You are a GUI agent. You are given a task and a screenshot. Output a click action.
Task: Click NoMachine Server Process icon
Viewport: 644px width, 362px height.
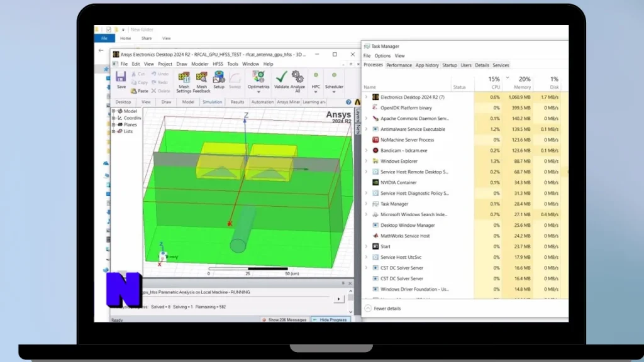pos(375,140)
